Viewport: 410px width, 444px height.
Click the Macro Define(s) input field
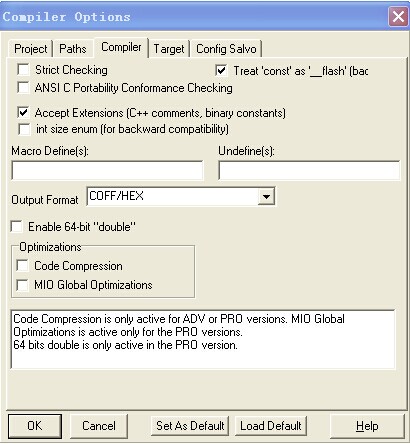107,170
